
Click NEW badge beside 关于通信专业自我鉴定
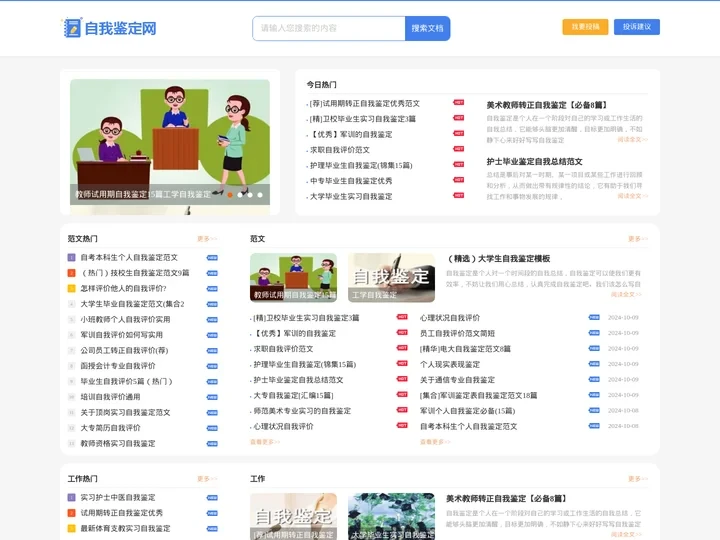(594, 379)
